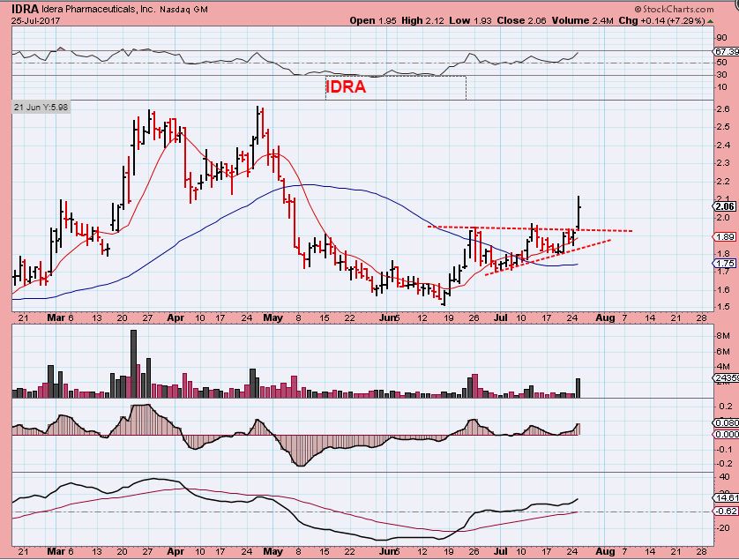
Task: Select the red IDRA annotation text box
Action: 395,87
